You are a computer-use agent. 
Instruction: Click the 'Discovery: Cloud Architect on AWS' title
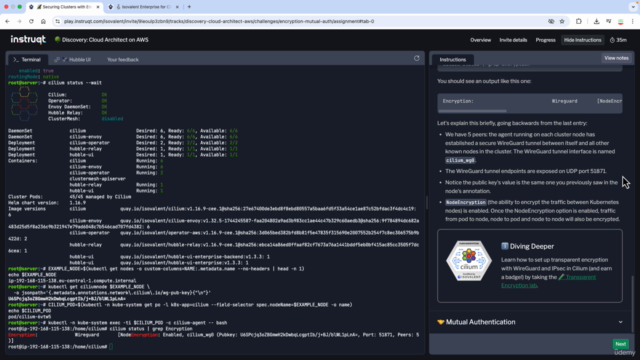(104, 40)
